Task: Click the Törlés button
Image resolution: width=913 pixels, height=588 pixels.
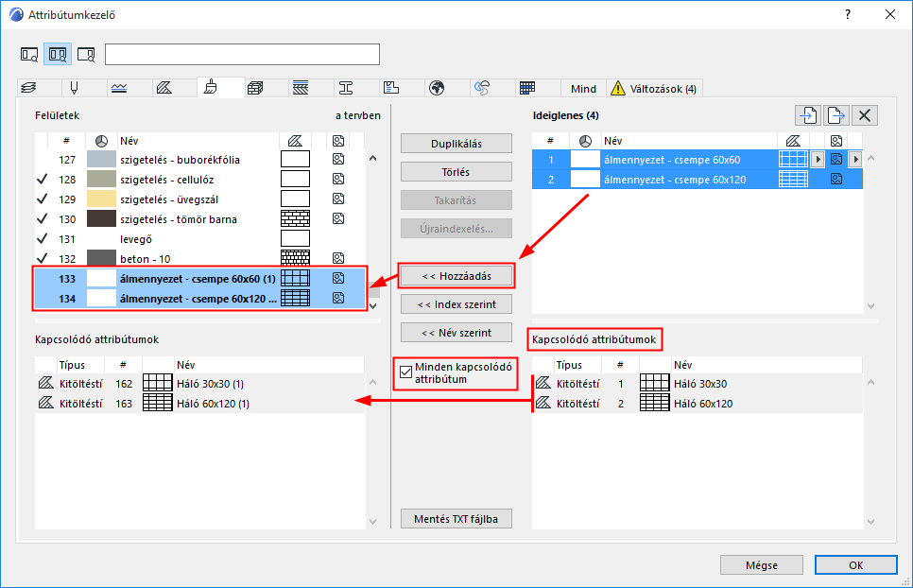Action: tap(456, 172)
